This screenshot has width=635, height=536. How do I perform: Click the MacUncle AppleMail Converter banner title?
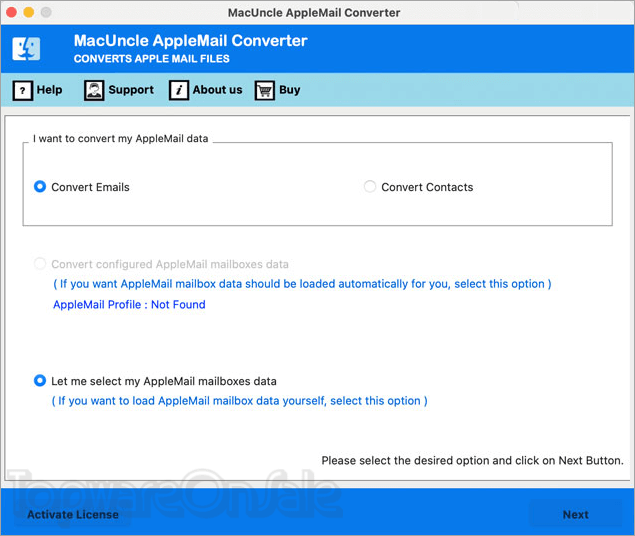pyautogui.click(x=190, y=40)
